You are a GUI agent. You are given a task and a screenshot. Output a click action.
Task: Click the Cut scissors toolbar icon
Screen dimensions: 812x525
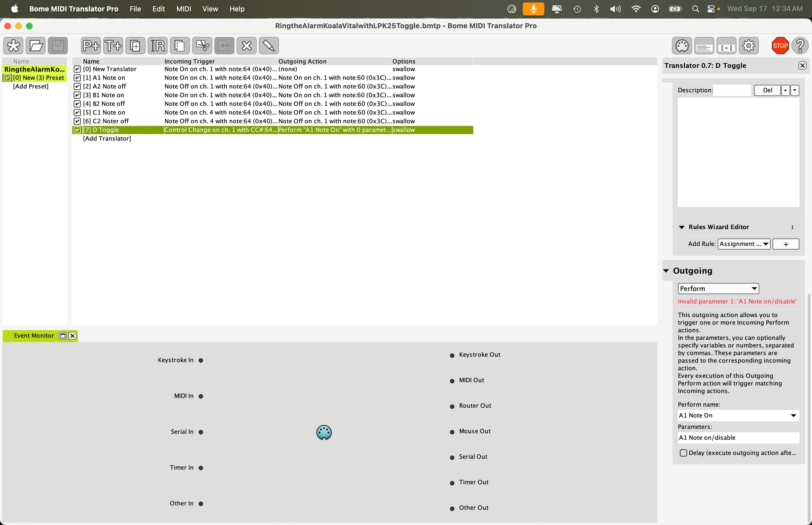202,46
